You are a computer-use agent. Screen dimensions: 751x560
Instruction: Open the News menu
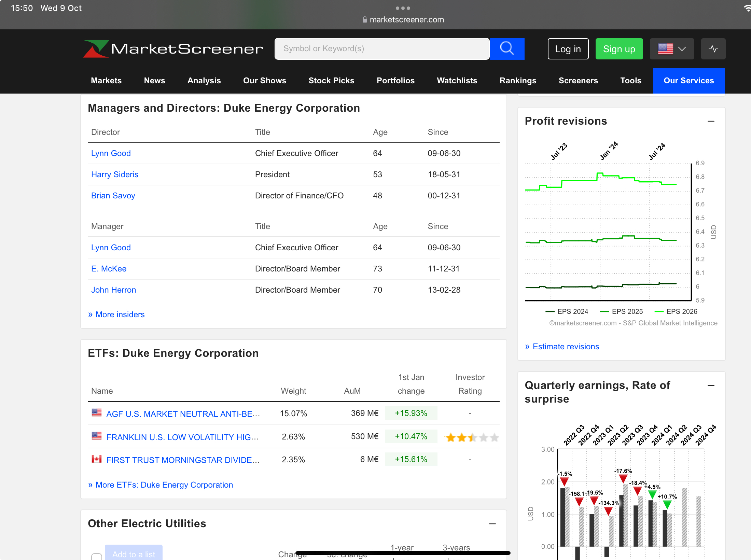154,81
